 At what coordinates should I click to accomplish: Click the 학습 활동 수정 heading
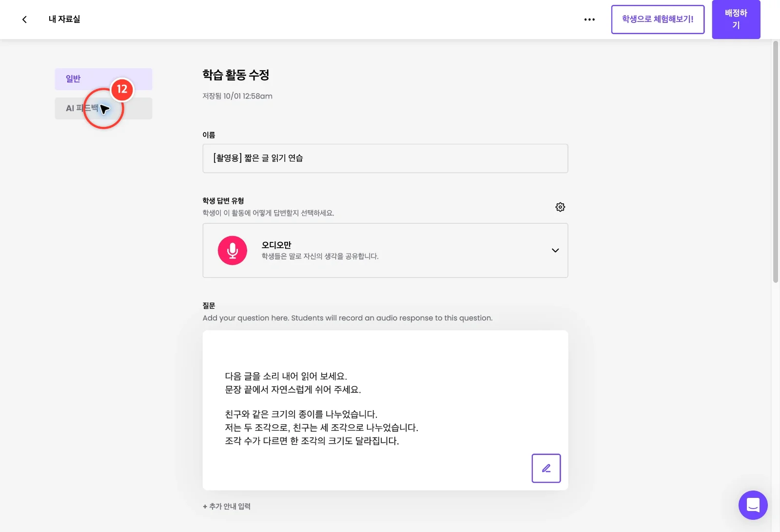[236, 75]
